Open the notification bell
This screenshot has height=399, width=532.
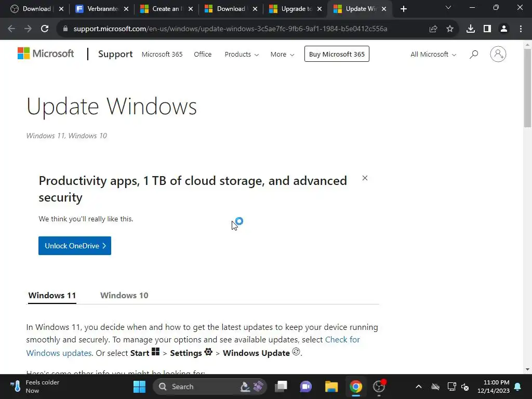click(x=518, y=387)
